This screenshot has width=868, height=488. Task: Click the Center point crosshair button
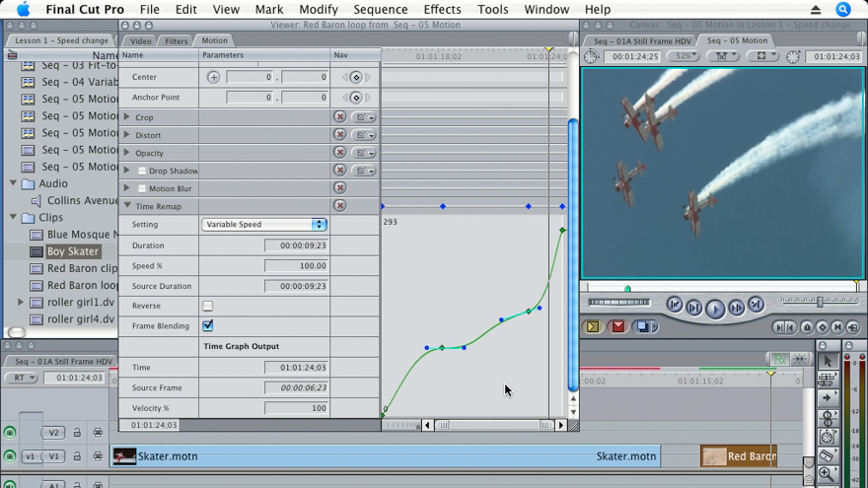click(x=213, y=77)
